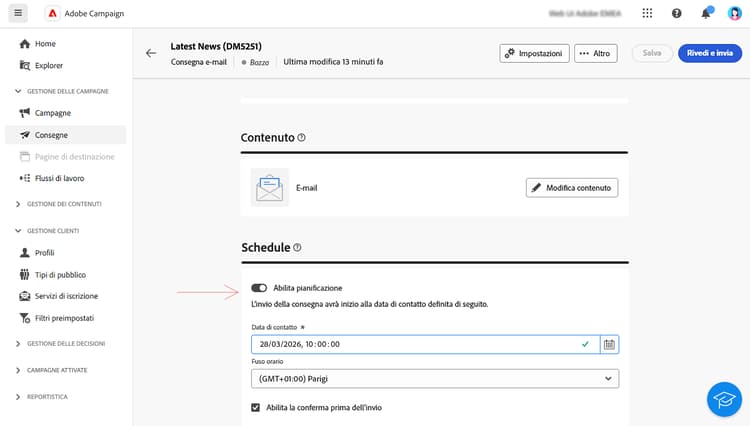Image resolution: width=750 pixels, height=426 pixels.
Task: Click the Consegne paper plane icon
Action: coord(25,135)
